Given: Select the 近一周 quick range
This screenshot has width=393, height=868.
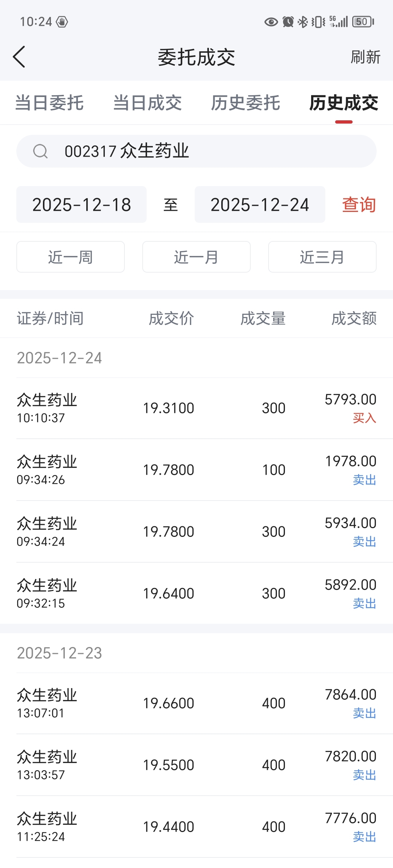Looking at the screenshot, I should pos(71,257).
